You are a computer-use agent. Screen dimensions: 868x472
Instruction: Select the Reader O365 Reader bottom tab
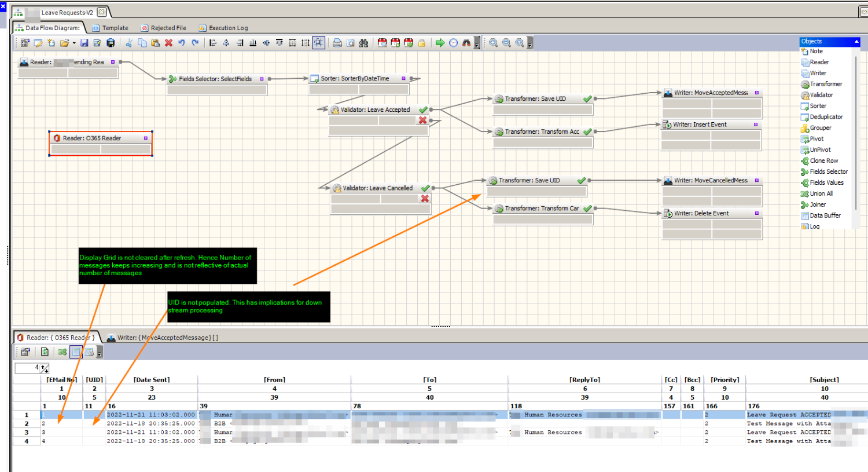click(x=56, y=338)
